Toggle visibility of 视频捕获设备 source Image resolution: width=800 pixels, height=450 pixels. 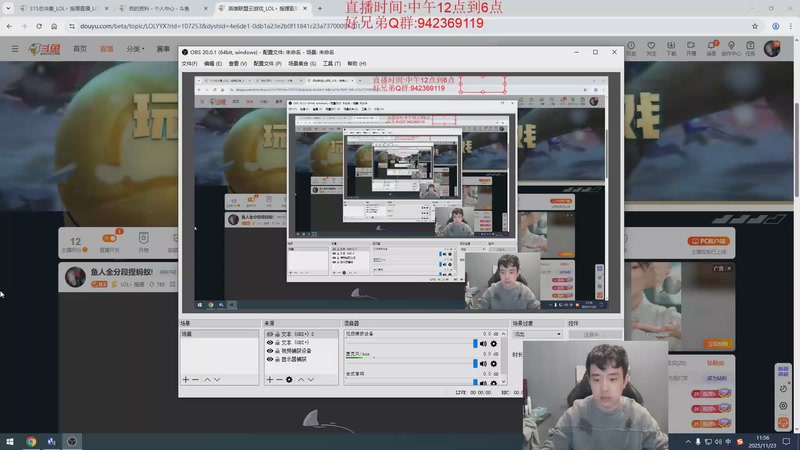[x=270, y=351]
